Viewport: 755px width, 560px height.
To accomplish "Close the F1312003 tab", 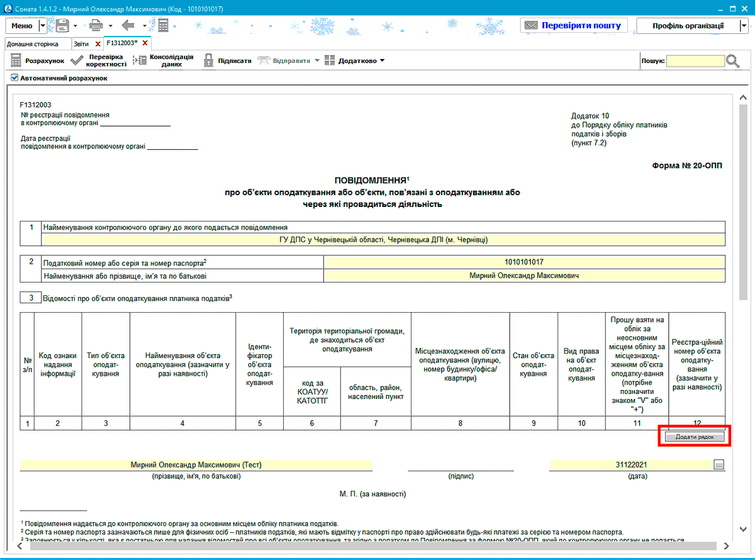I will click(x=145, y=43).
